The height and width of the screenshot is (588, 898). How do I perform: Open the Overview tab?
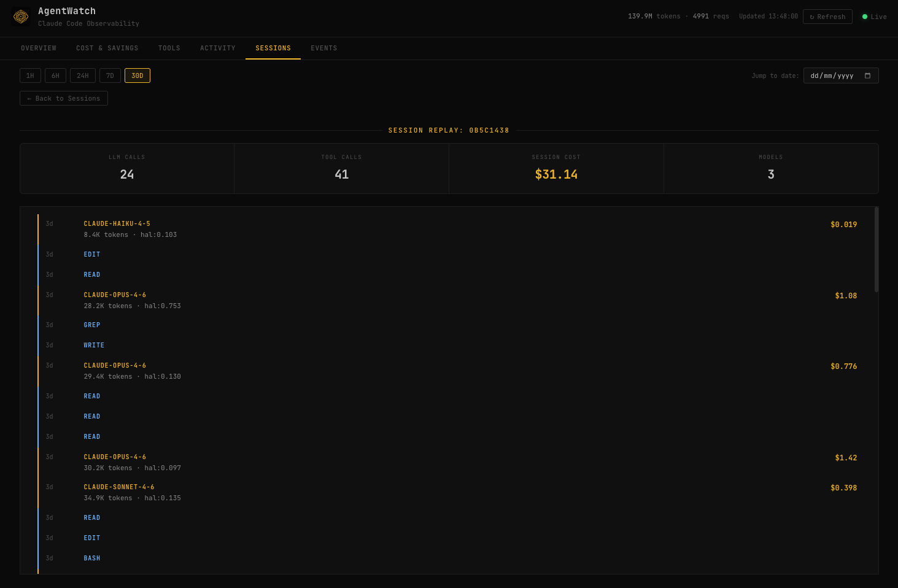pyautogui.click(x=39, y=48)
